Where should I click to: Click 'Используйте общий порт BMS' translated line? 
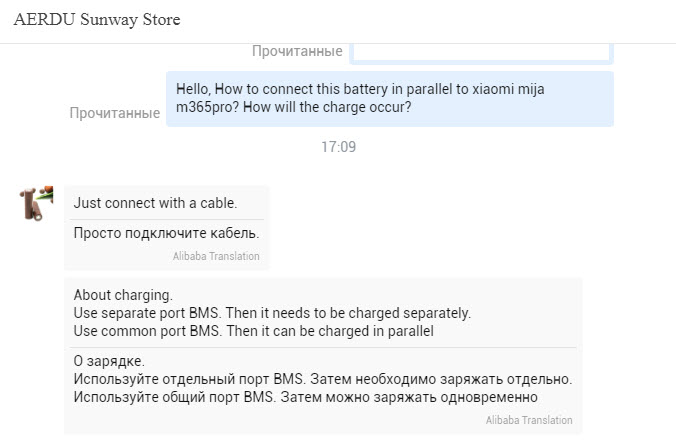click(x=314, y=397)
